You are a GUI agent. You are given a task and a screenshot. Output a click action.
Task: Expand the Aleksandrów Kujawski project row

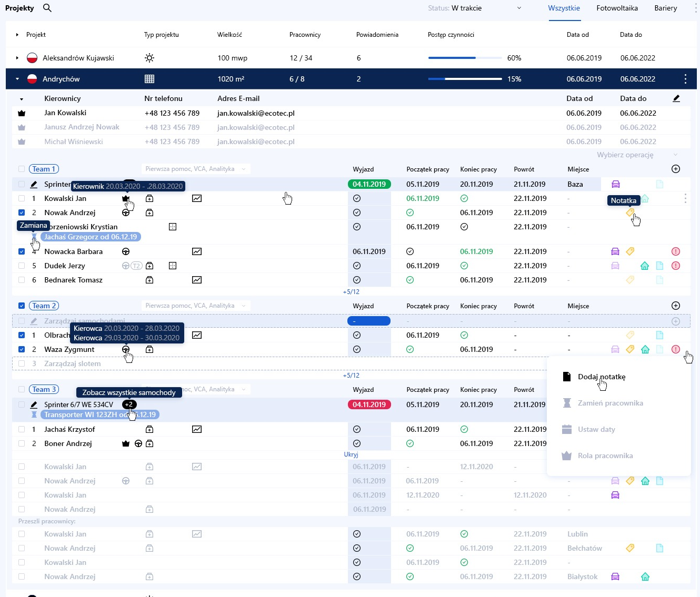pyautogui.click(x=17, y=58)
